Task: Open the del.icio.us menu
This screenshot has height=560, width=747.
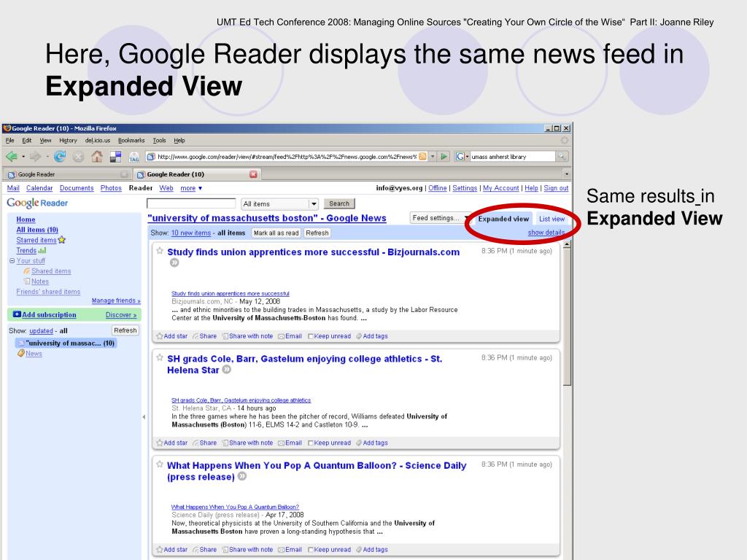Action: pyautogui.click(x=97, y=141)
